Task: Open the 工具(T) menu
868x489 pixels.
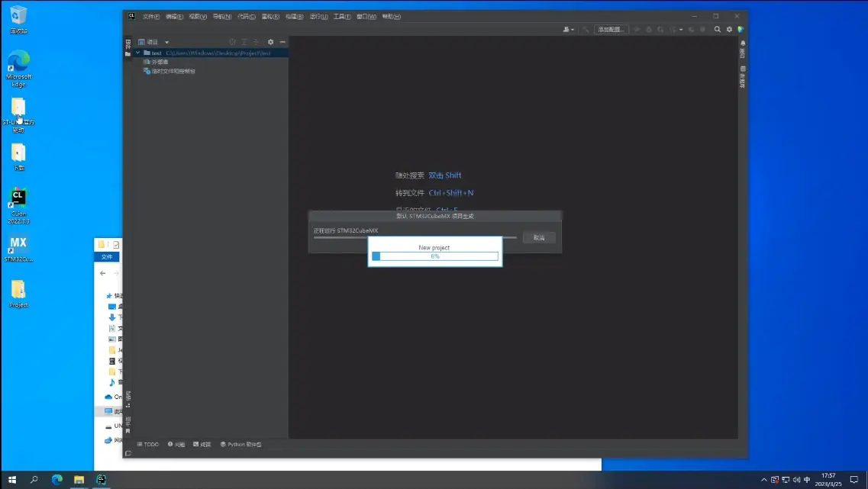Action: [x=341, y=17]
